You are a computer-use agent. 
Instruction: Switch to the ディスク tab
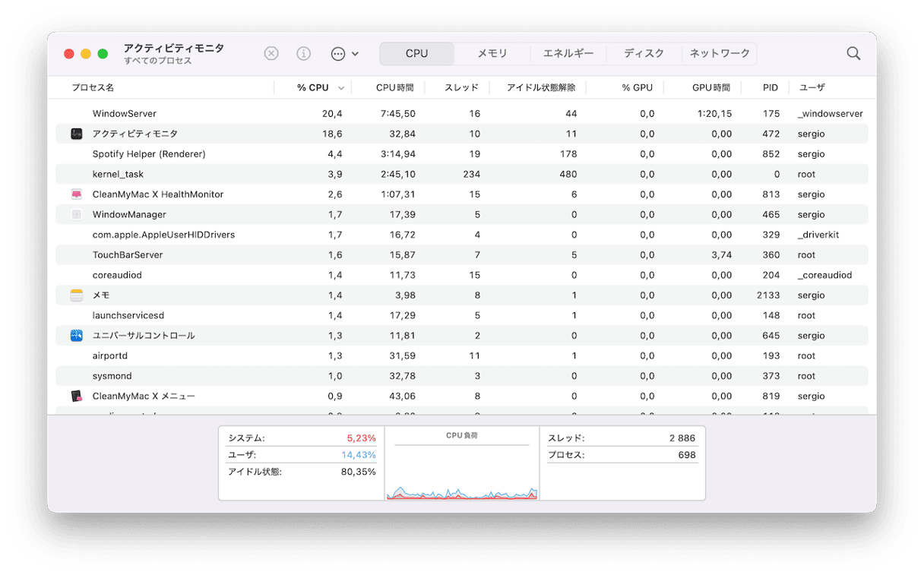coord(644,53)
